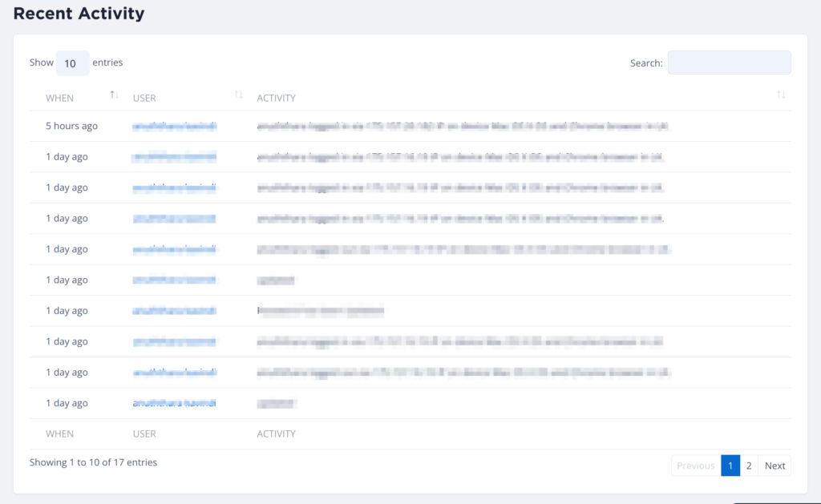The width and height of the screenshot is (821, 504).
Task: Click the footer WHEN label below the table
Action: 59,433
